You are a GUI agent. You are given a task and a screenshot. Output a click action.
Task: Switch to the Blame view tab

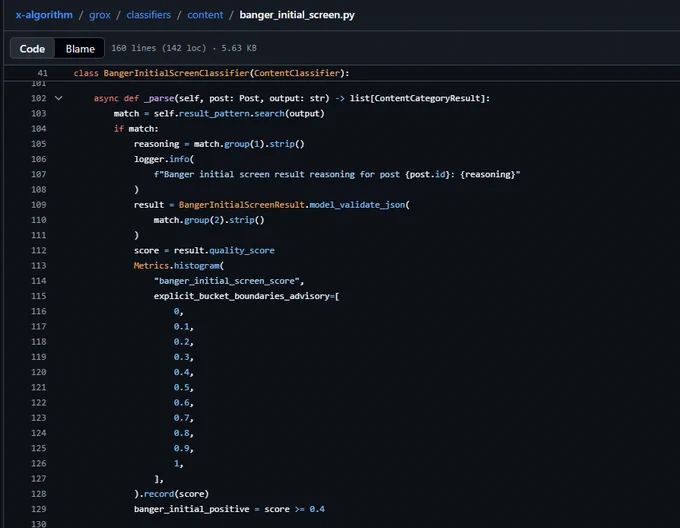click(x=80, y=49)
